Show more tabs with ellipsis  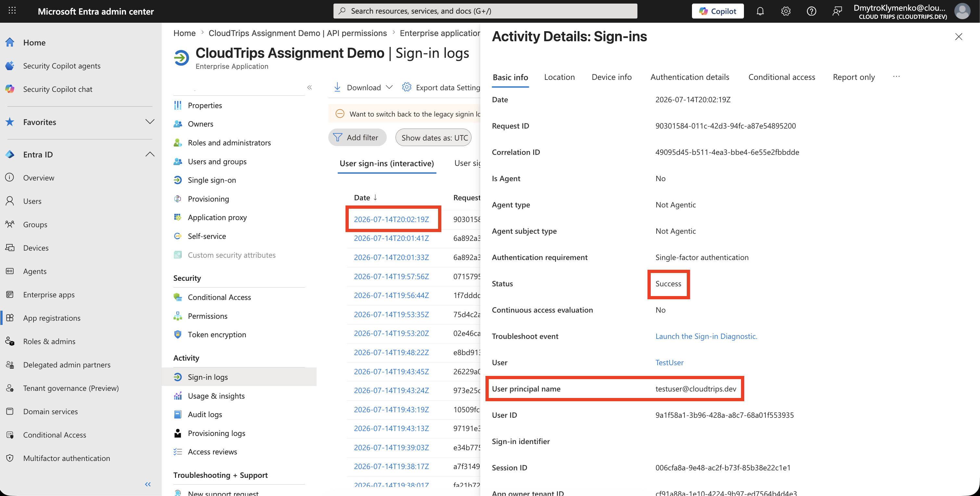coord(896,77)
